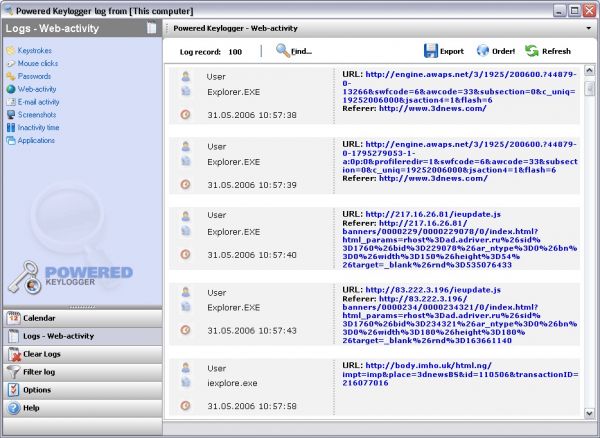
Task: Click the Find magnifier icon
Action: [283, 50]
